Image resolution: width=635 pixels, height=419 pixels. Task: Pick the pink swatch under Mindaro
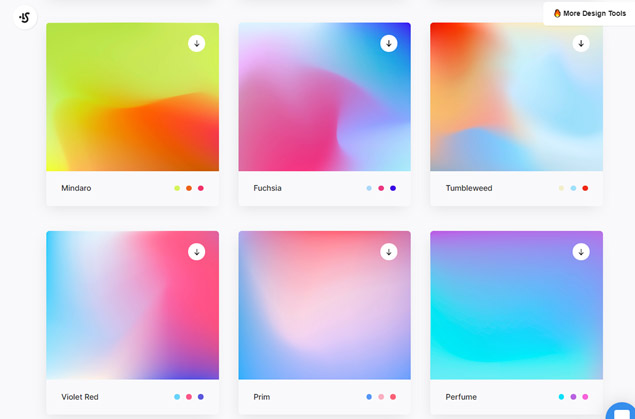(200, 188)
